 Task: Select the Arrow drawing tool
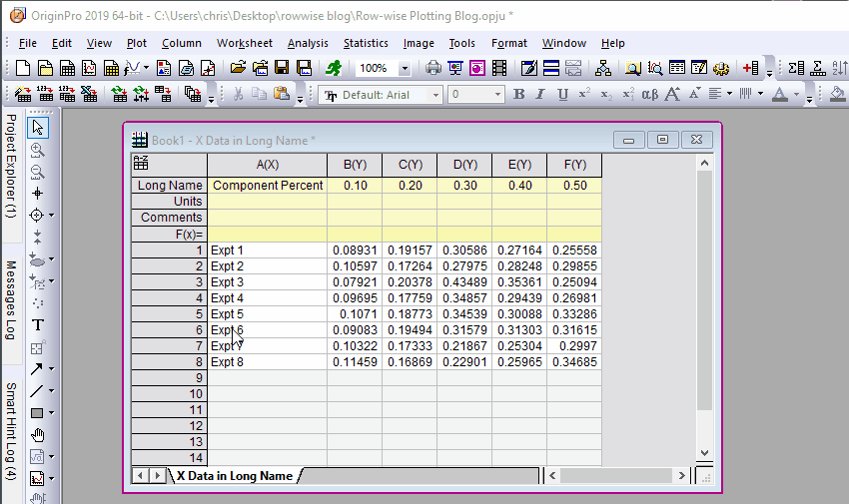coord(37,369)
